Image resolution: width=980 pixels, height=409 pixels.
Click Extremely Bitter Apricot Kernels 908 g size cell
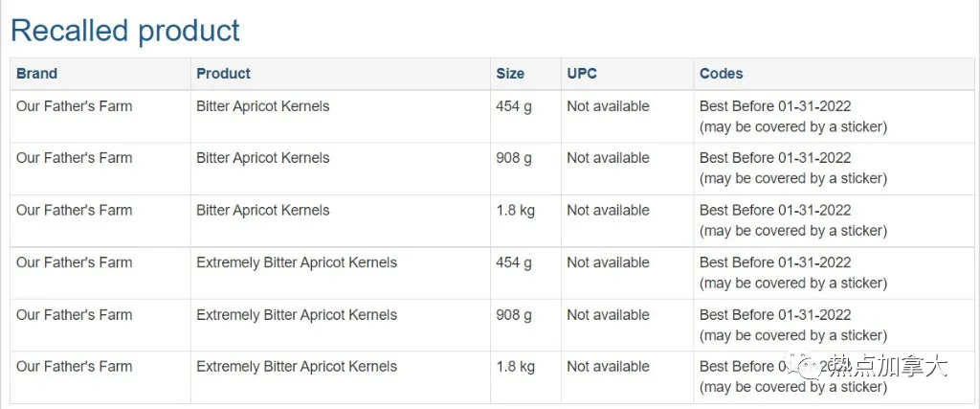pyautogui.click(x=525, y=325)
